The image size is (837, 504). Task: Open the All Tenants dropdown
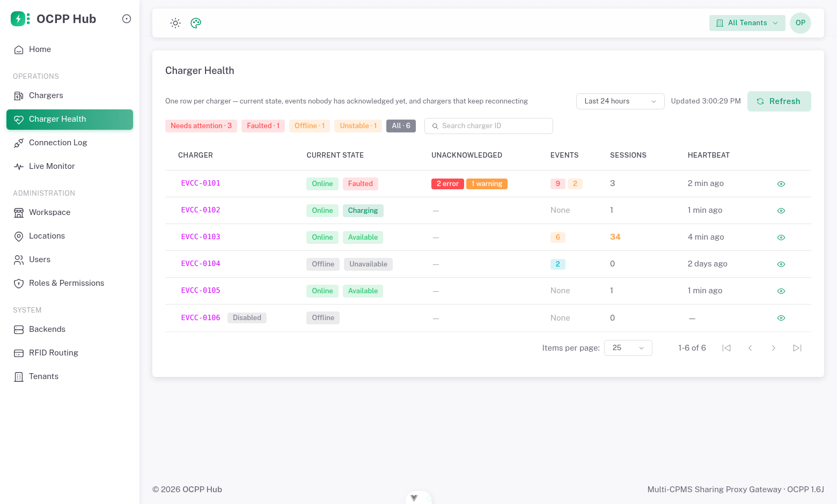point(747,23)
